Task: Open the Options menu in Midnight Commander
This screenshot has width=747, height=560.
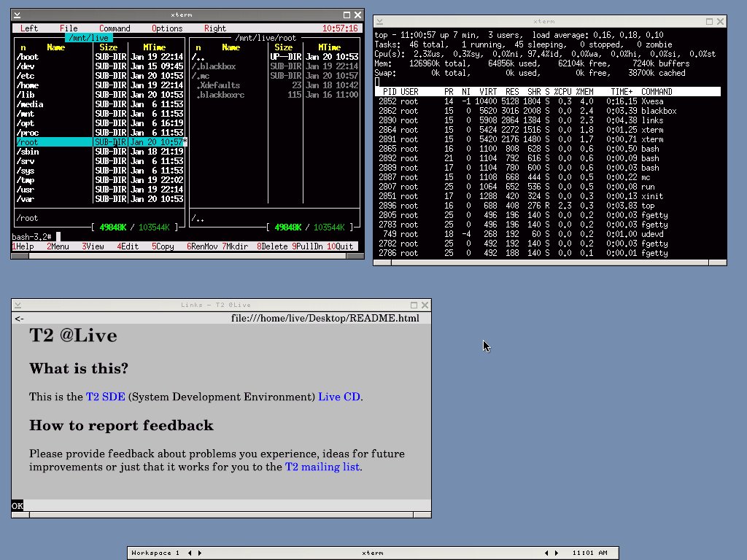Action: pyautogui.click(x=167, y=28)
